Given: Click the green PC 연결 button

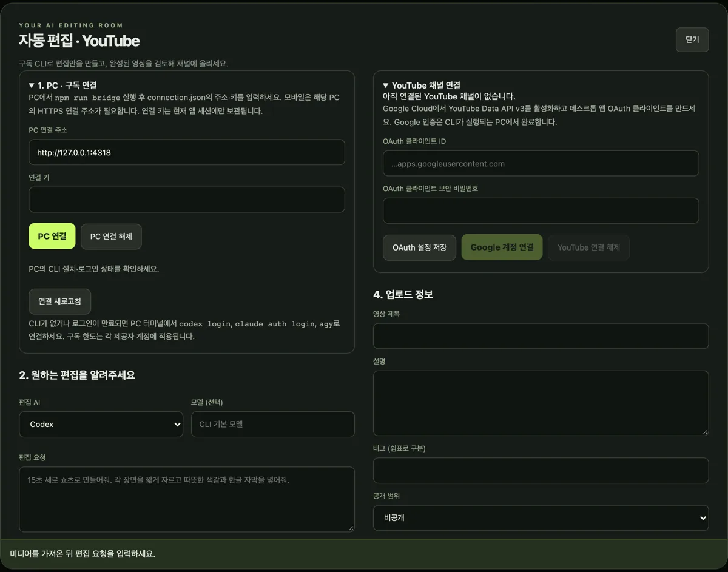Looking at the screenshot, I should pyautogui.click(x=52, y=236).
